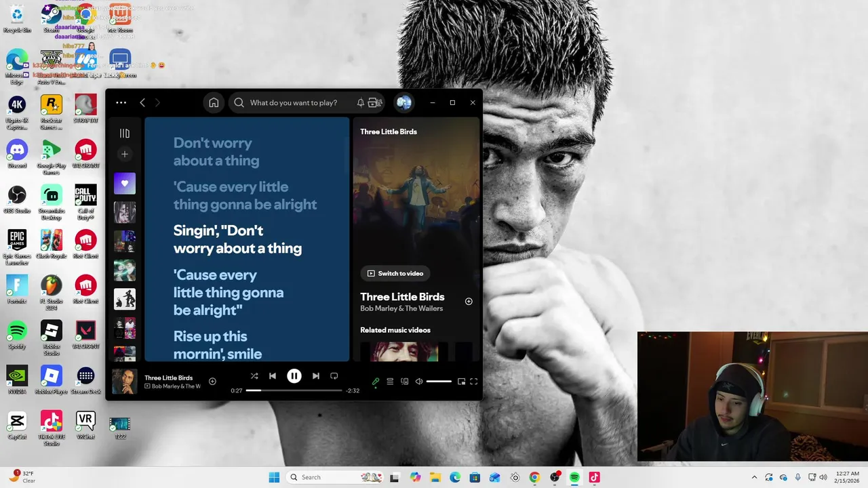Go forward in Spotify navigation
Screen dimensions: 868x488
pos(157,103)
